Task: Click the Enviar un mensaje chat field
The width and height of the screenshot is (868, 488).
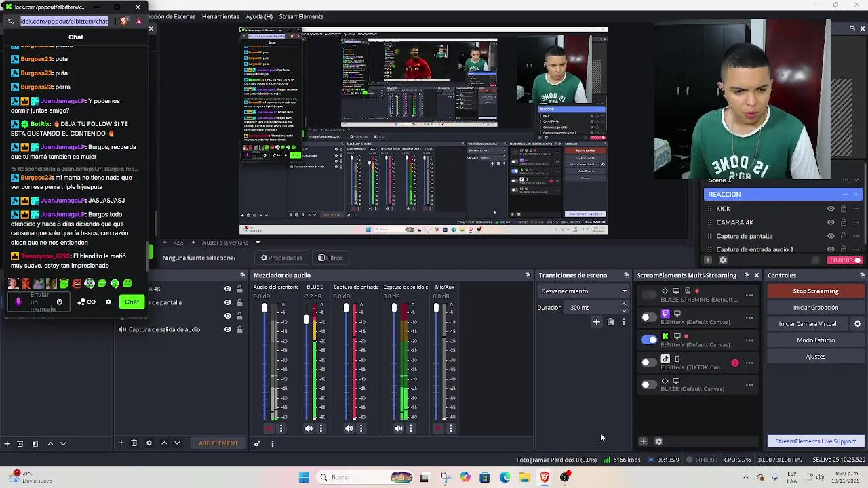Action: [39, 302]
